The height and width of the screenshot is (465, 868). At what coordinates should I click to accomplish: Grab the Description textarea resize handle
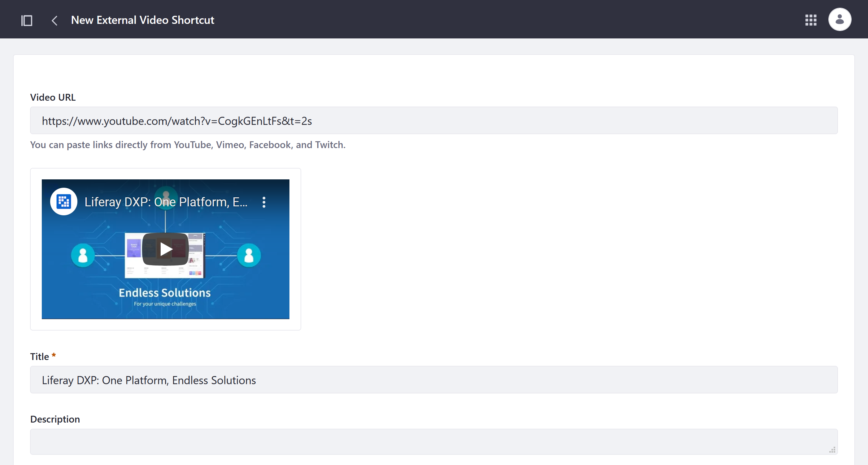832,450
